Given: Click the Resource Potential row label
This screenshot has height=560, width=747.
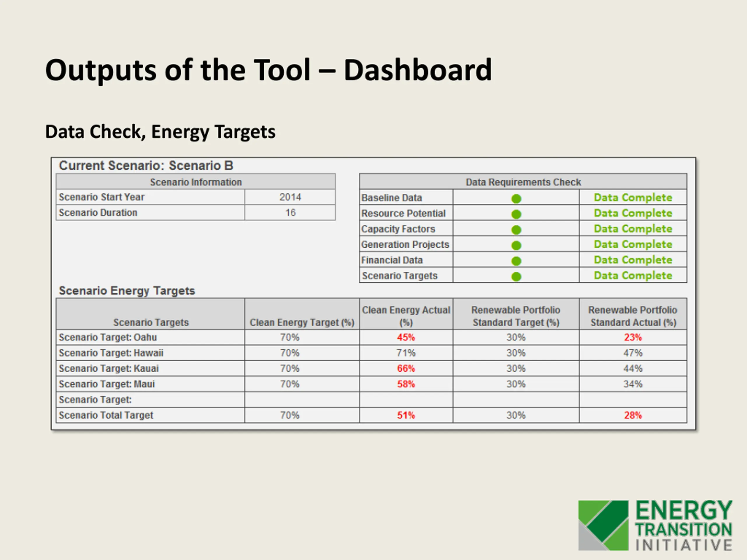Looking at the screenshot, I should 404,213.
